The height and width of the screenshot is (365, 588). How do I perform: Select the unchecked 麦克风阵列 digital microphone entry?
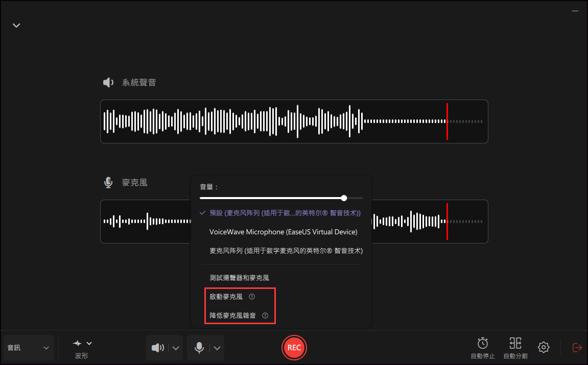tap(286, 251)
